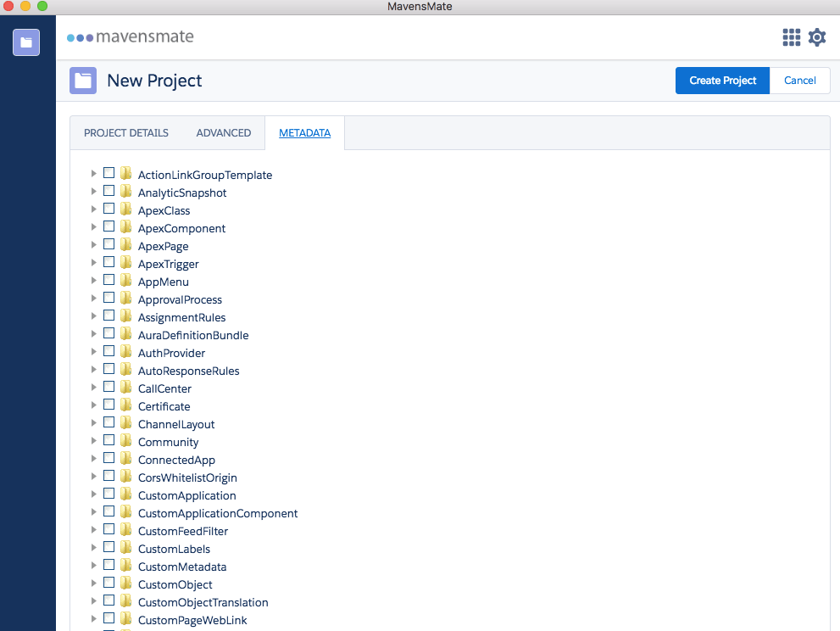Click the New Project folder icon

coord(83,81)
